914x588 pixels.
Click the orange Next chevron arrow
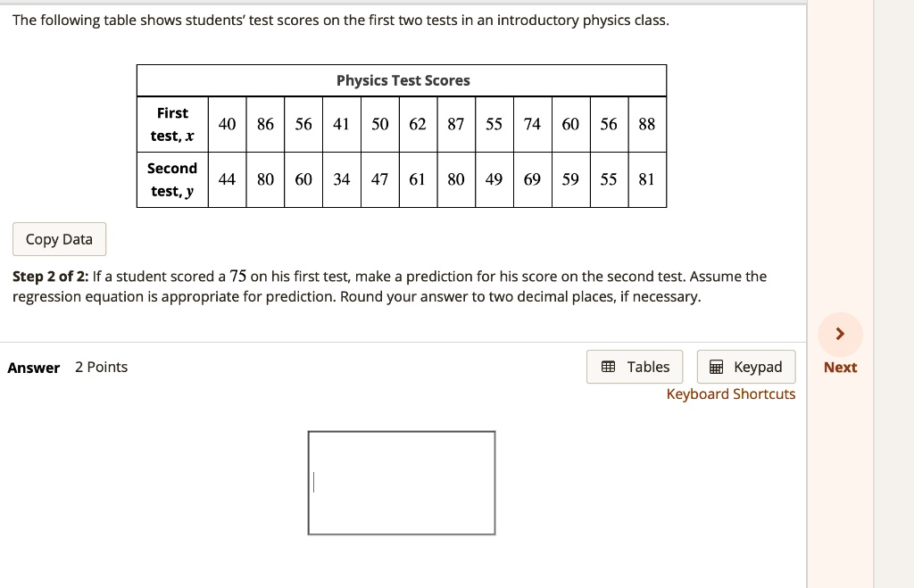coord(839,333)
